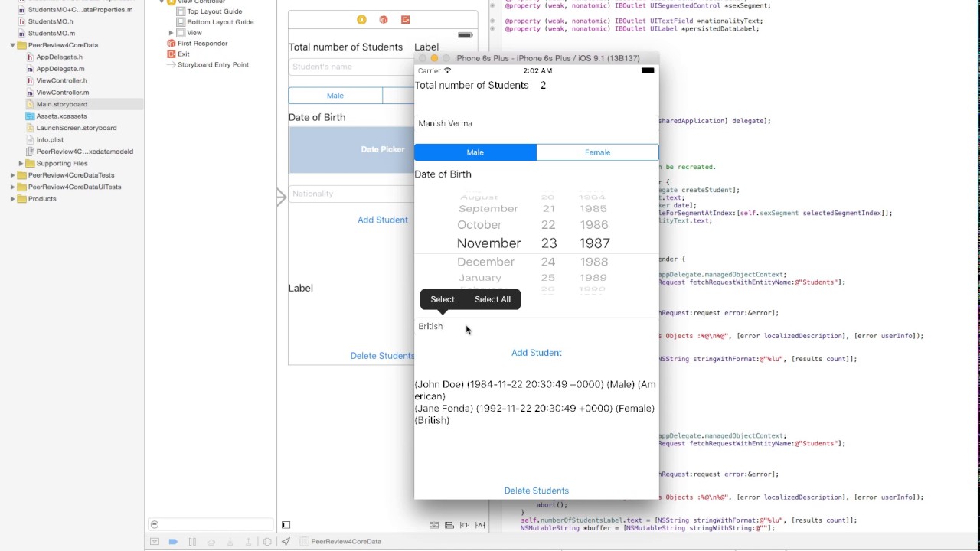The width and height of the screenshot is (980, 551).
Task: Pick day 24 in date picker
Action: [548, 262]
